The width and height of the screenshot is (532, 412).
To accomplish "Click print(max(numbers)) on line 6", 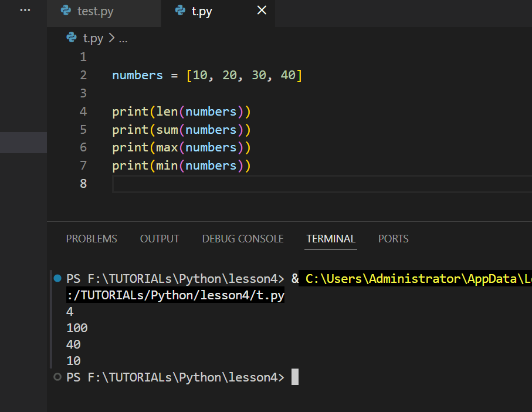I will 181,148.
